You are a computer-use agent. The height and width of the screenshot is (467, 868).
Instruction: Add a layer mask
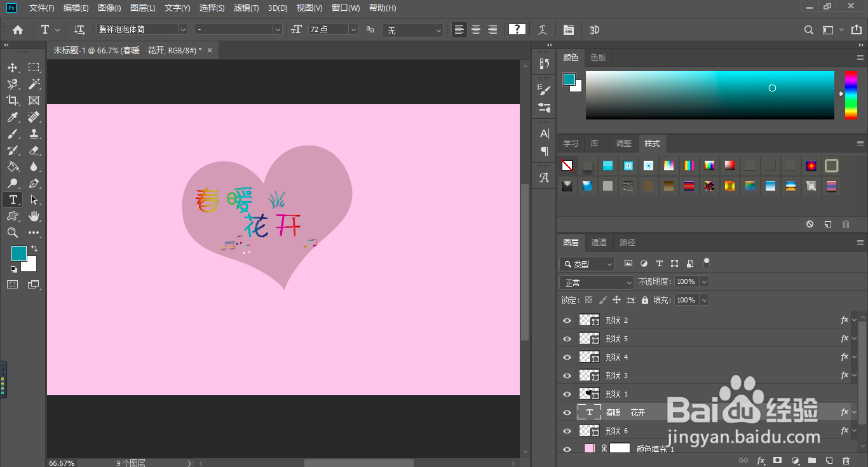tap(777, 460)
